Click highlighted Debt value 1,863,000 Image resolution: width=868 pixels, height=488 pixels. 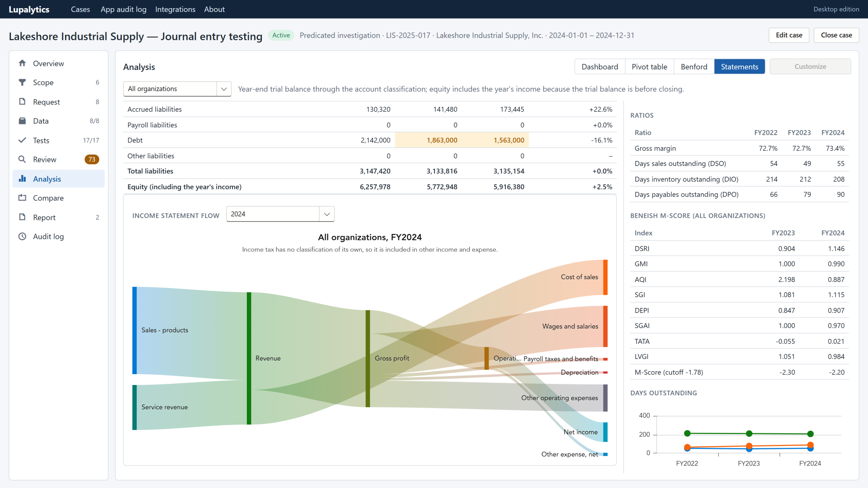(442, 140)
